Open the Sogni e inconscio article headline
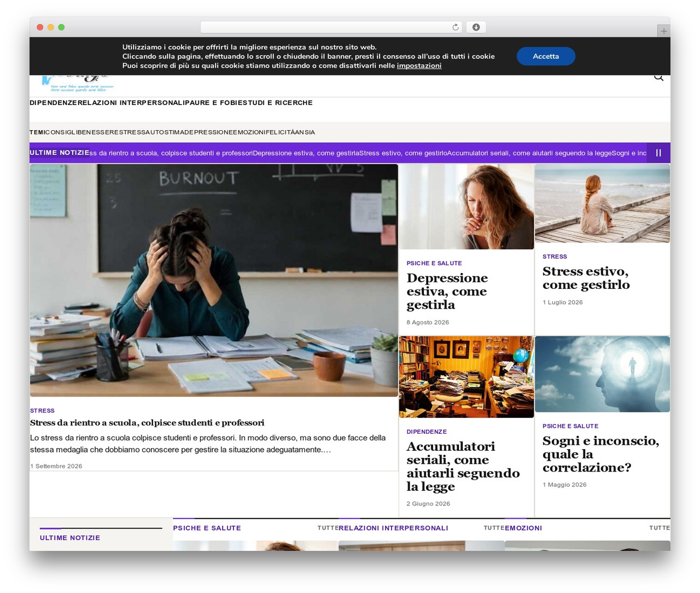 pyautogui.click(x=600, y=454)
